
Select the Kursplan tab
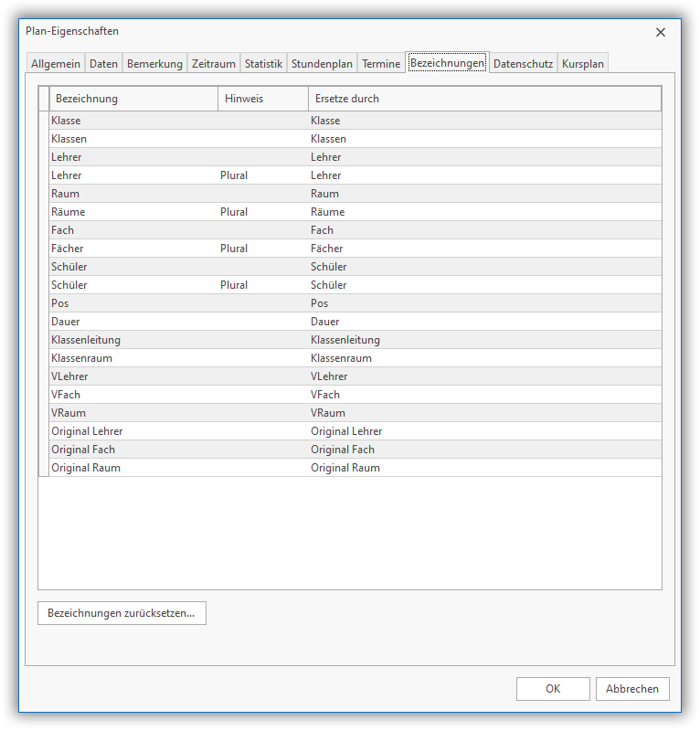point(583,64)
